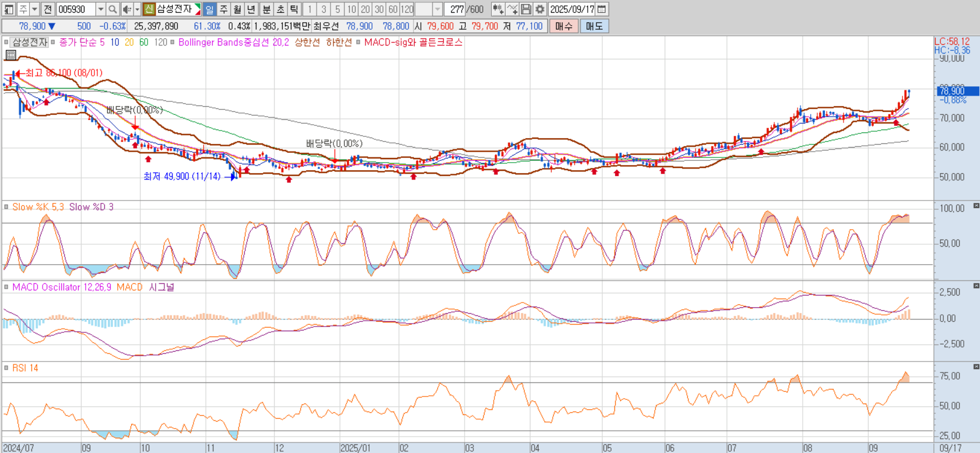Click the Bollinger Bands legend marker
This screenshot has height=453, width=980.
pyautogui.click(x=173, y=42)
